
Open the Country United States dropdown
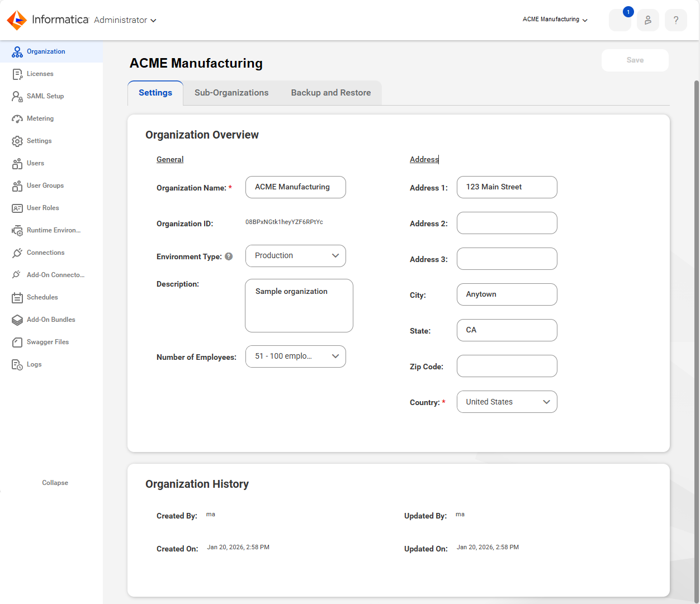[507, 402]
